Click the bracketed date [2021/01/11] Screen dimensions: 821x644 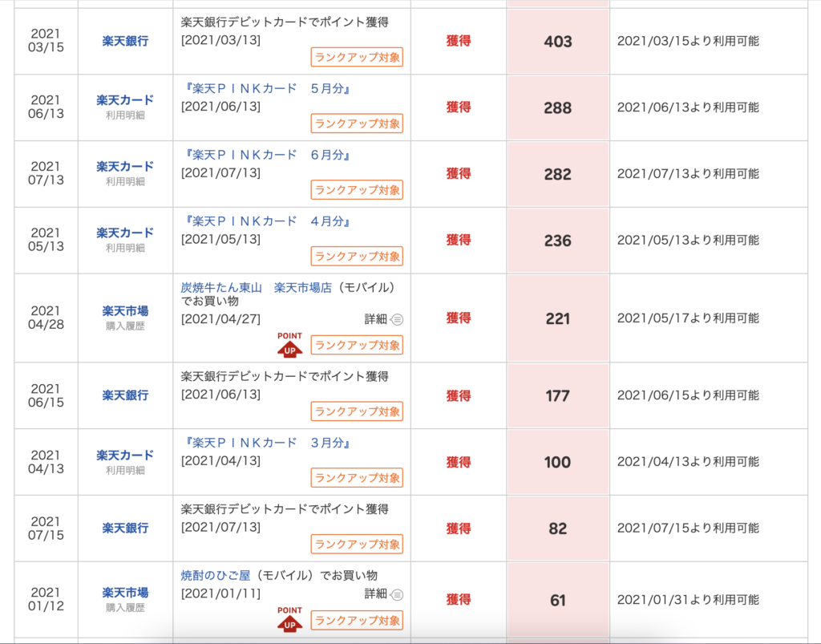pos(221,593)
